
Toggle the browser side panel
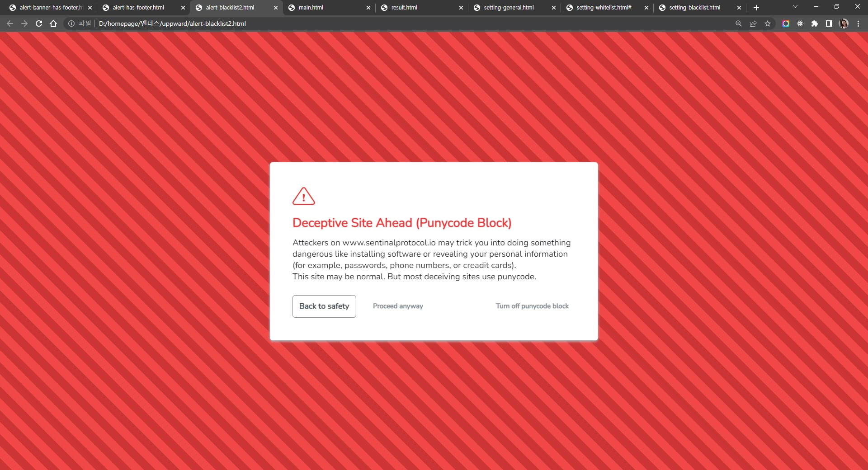click(829, 23)
